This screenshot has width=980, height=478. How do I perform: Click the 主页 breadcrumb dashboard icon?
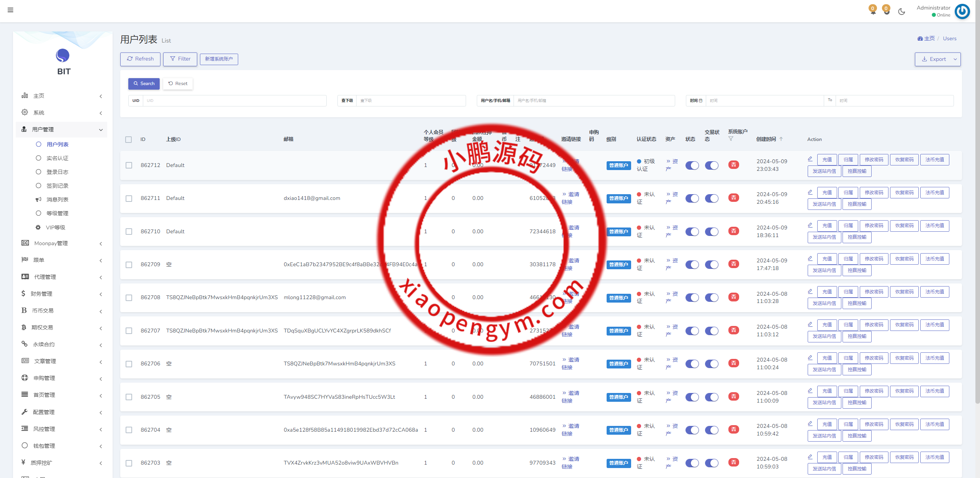click(x=920, y=38)
